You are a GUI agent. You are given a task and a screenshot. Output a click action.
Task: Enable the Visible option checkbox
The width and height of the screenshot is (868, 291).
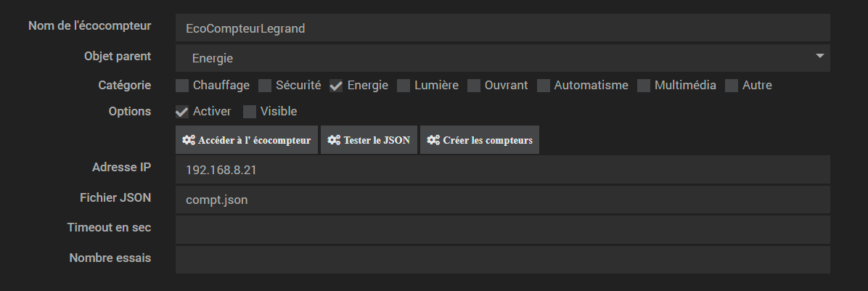pyautogui.click(x=250, y=112)
